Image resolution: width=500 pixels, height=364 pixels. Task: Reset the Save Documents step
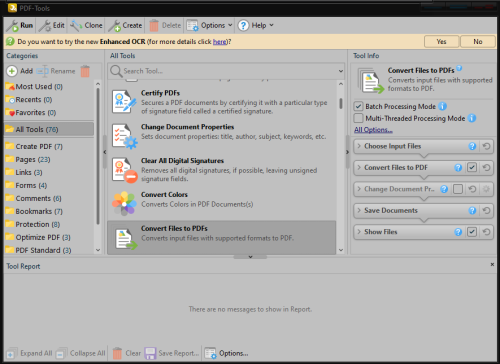pos(486,210)
